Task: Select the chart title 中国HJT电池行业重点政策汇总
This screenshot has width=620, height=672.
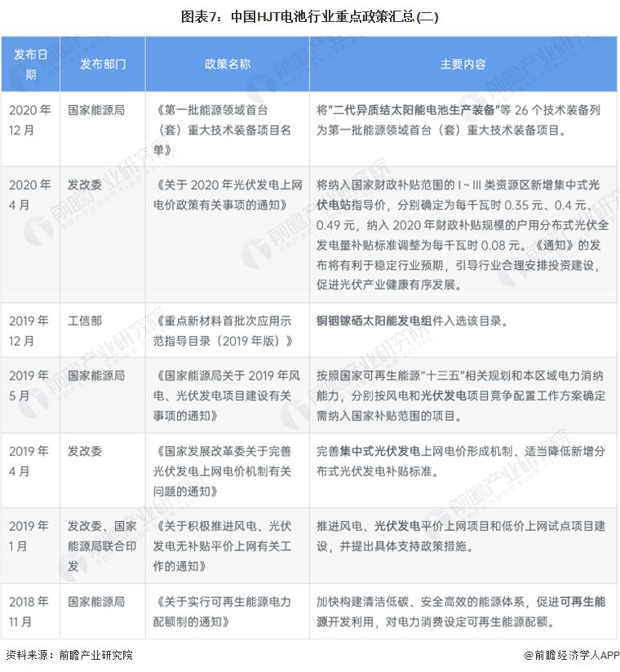Action: tap(309, 16)
